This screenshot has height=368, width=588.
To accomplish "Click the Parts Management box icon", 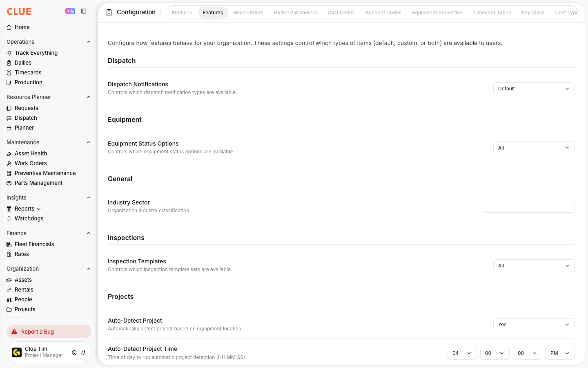I will [x=9, y=183].
